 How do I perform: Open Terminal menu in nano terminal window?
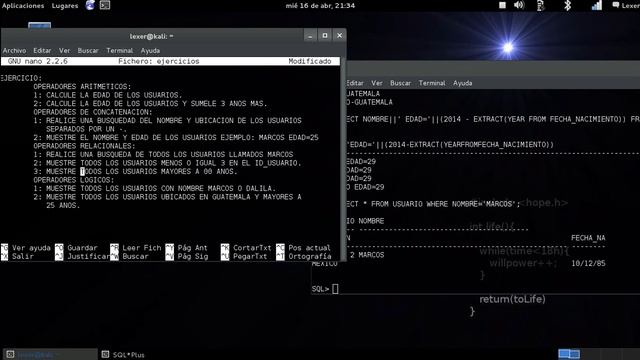point(120,51)
